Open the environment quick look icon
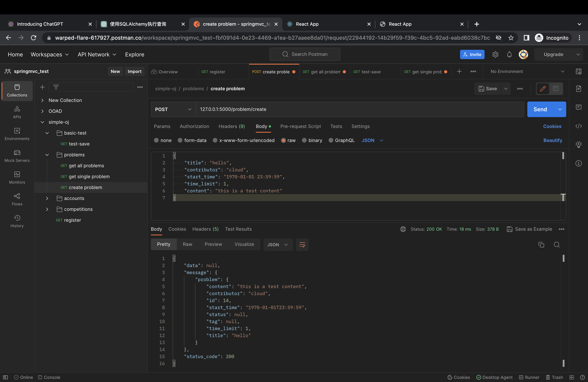This screenshot has height=382, width=588. coord(579,71)
